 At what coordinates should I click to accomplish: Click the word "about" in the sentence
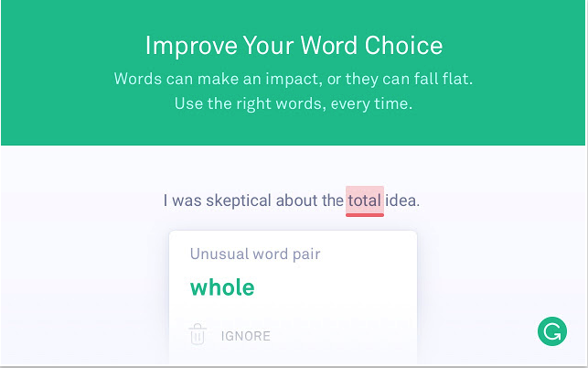(x=296, y=200)
